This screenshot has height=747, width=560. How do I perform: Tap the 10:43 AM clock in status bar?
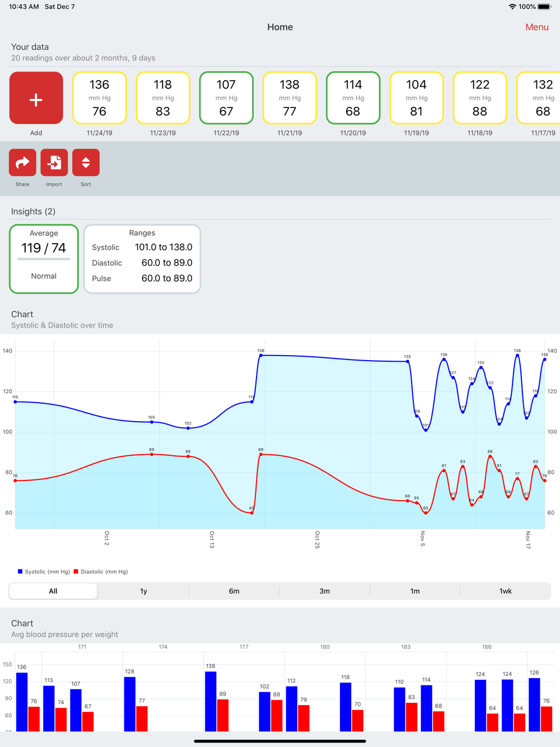pos(24,7)
